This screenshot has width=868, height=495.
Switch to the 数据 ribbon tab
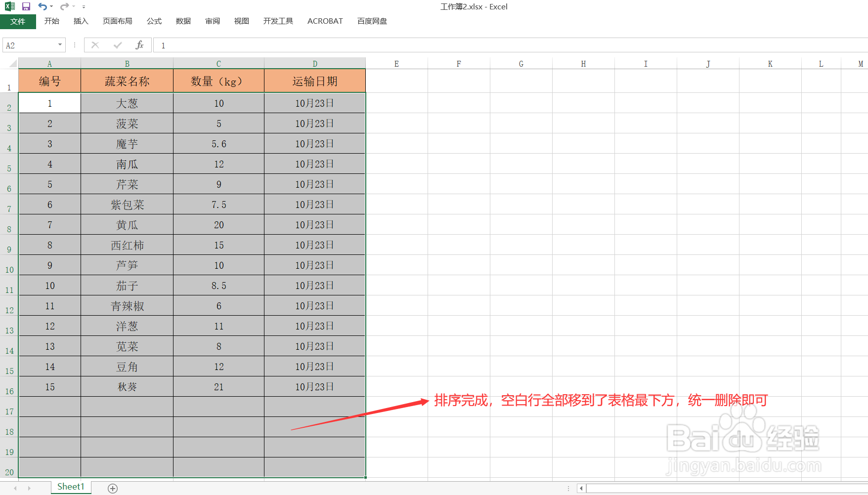[x=183, y=21]
